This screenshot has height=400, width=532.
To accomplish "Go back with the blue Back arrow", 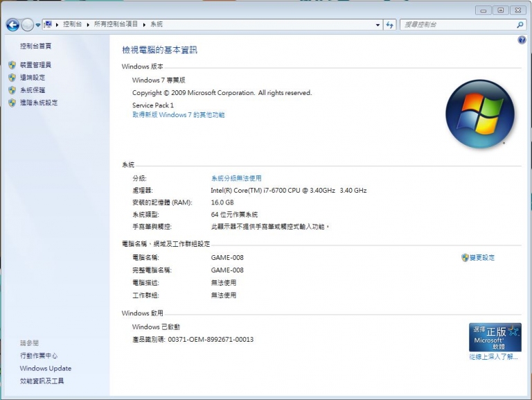I will click(x=13, y=25).
